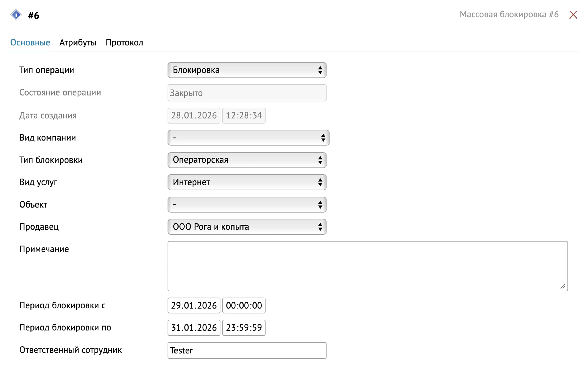
Task: Click the Ответственный сотрудник Tester field
Action: (x=247, y=350)
